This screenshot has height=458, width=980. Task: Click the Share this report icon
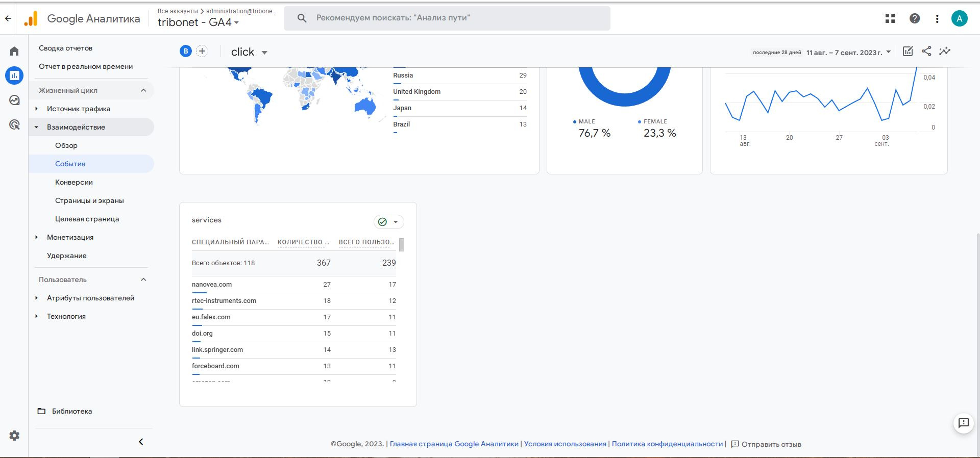coord(926,51)
